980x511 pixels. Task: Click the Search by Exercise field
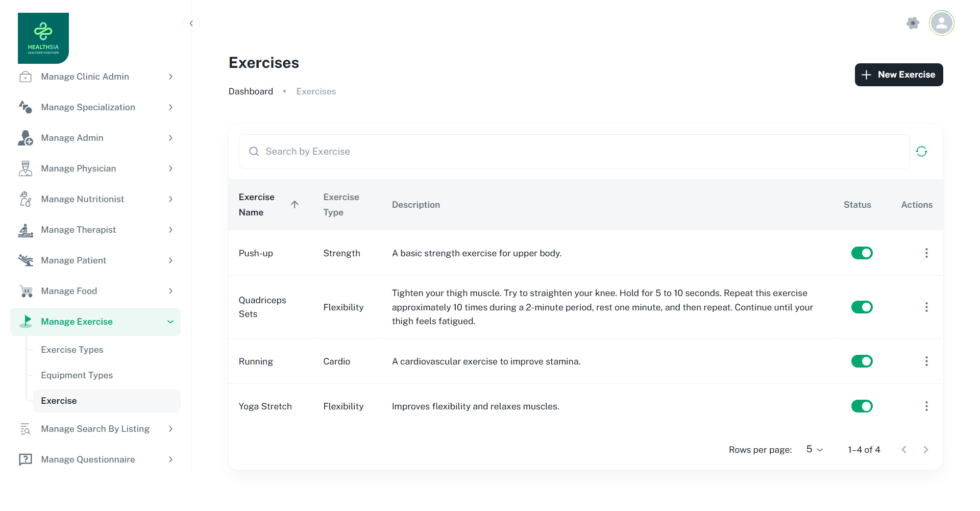(574, 152)
